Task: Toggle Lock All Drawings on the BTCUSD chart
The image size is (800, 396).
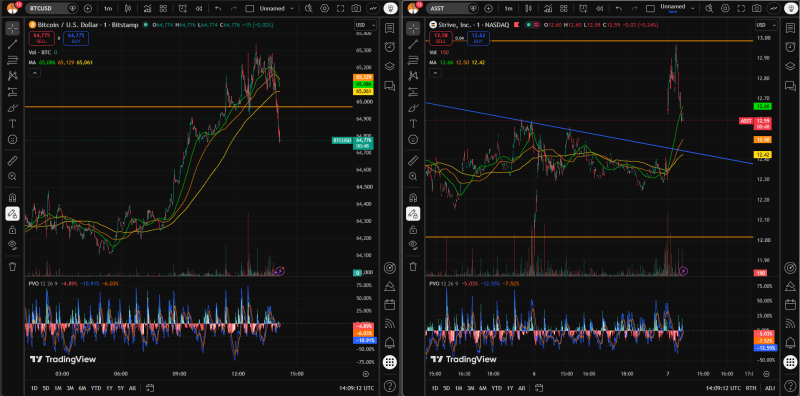Action: 12,230
